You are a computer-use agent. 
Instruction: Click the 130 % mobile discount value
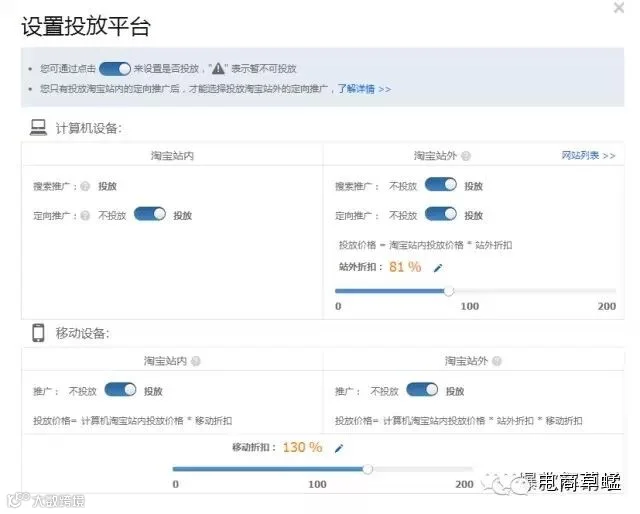302,447
